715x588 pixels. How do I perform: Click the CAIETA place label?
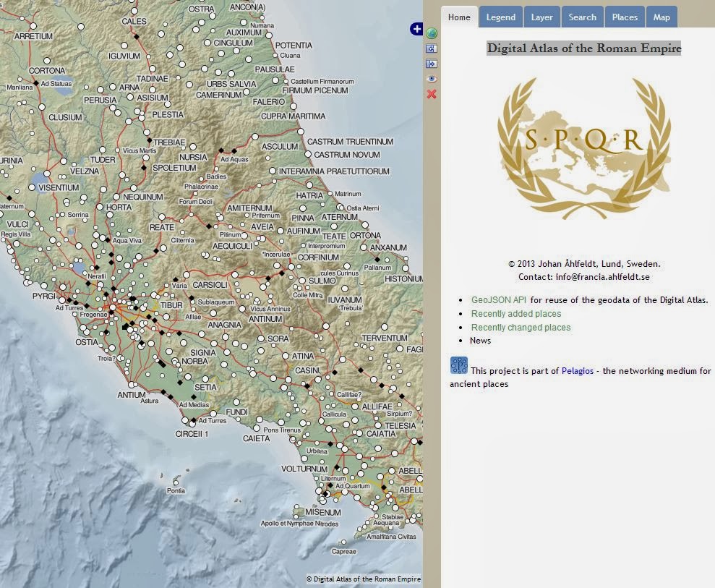point(256,438)
